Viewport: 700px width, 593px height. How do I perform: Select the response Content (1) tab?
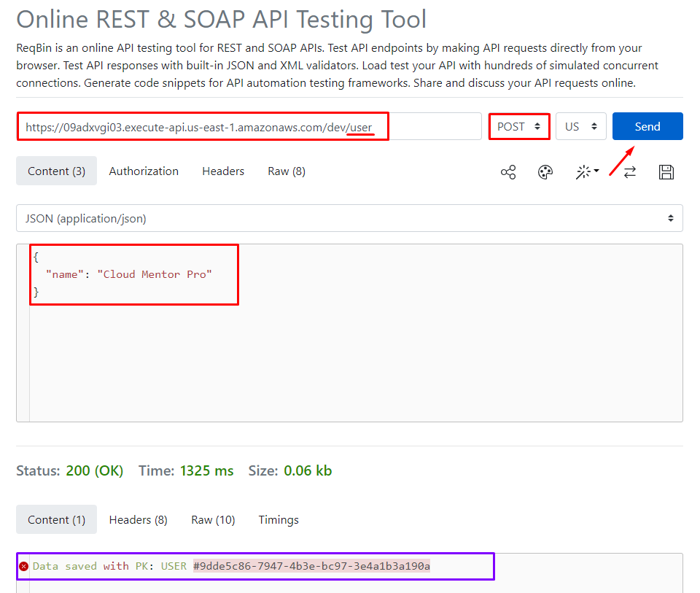point(56,520)
